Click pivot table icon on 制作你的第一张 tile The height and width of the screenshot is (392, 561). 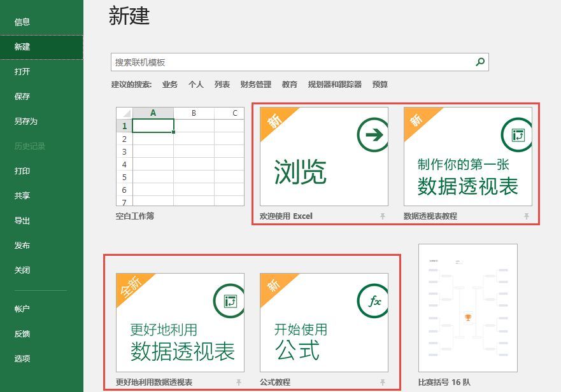(516, 134)
